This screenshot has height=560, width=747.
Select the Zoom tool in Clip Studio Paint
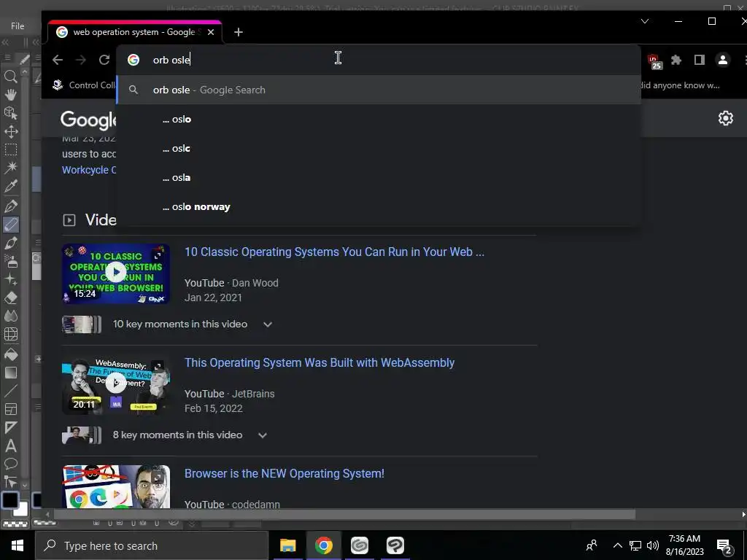pos(10,76)
